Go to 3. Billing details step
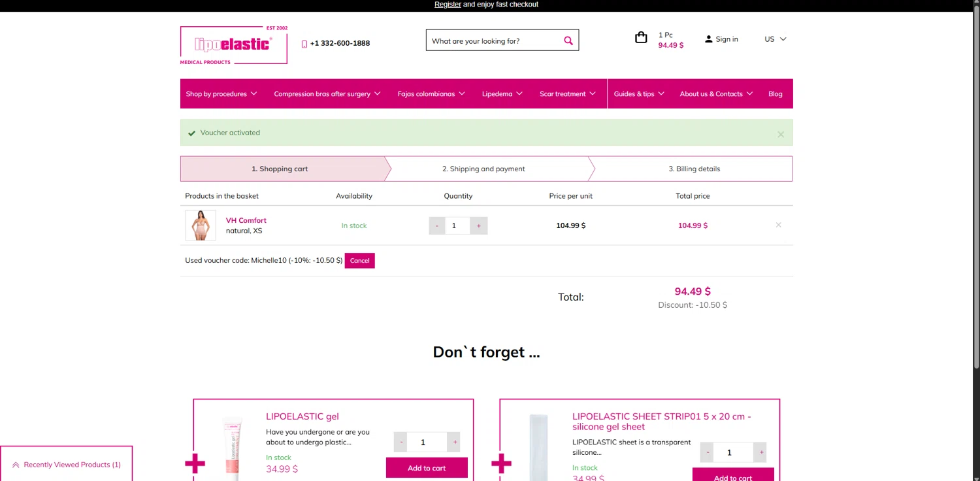The width and height of the screenshot is (980, 481). click(694, 169)
